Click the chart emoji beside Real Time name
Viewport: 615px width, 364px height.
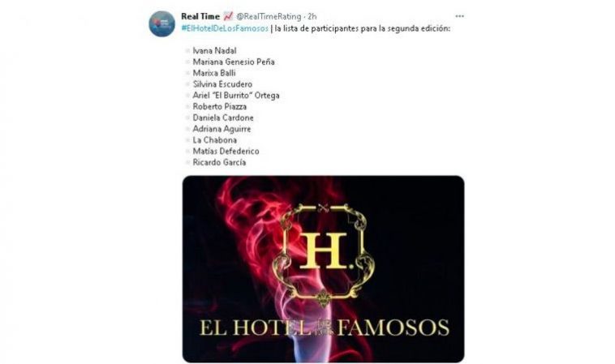[x=228, y=16]
